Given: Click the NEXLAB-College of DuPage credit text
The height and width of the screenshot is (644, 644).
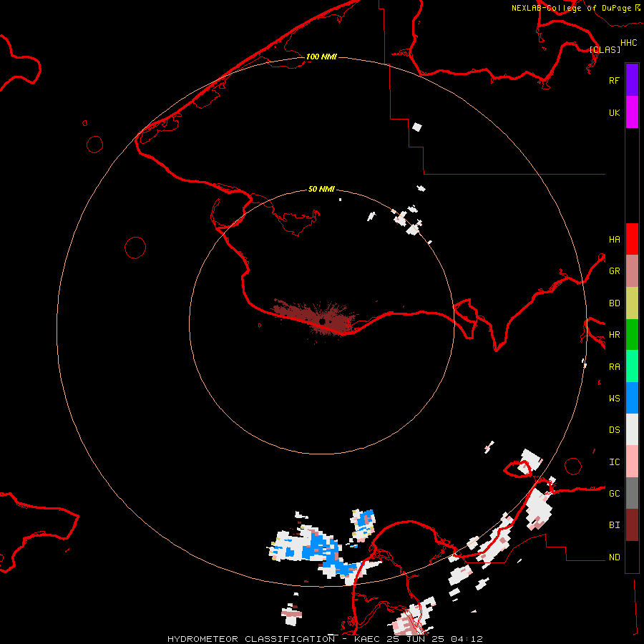Looking at the screenshot, I should pos(571,8).
